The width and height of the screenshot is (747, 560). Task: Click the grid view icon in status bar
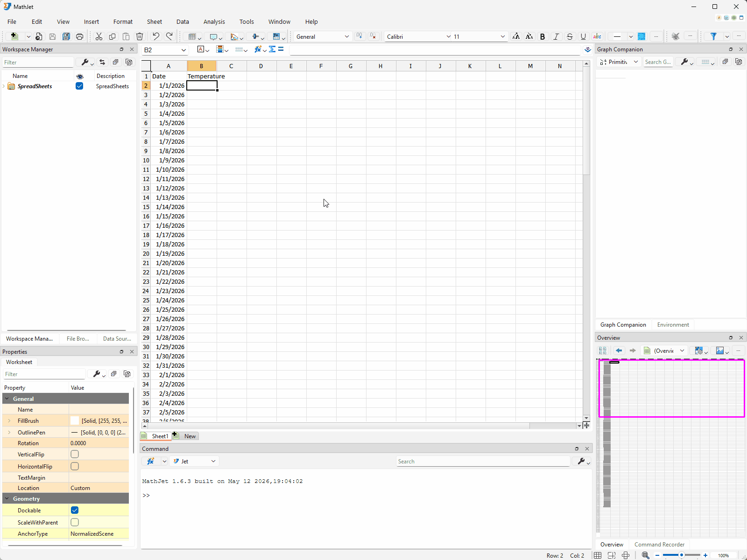598,555
